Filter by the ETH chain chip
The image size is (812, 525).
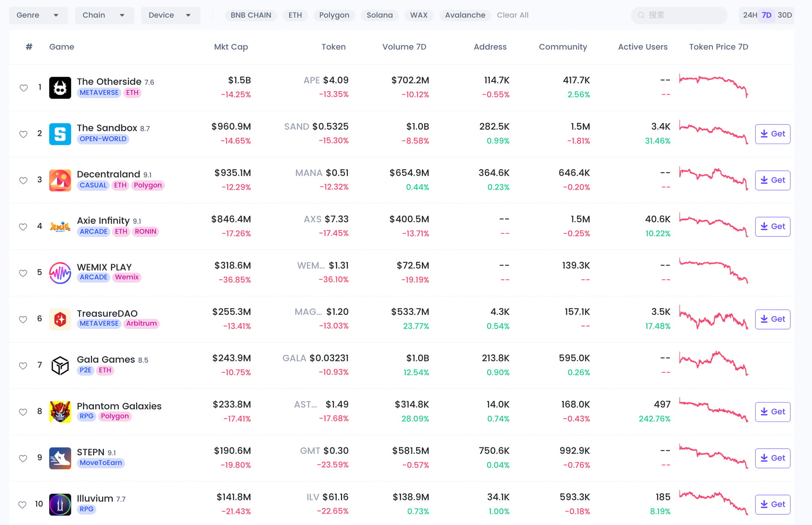(x=295, y=15)
